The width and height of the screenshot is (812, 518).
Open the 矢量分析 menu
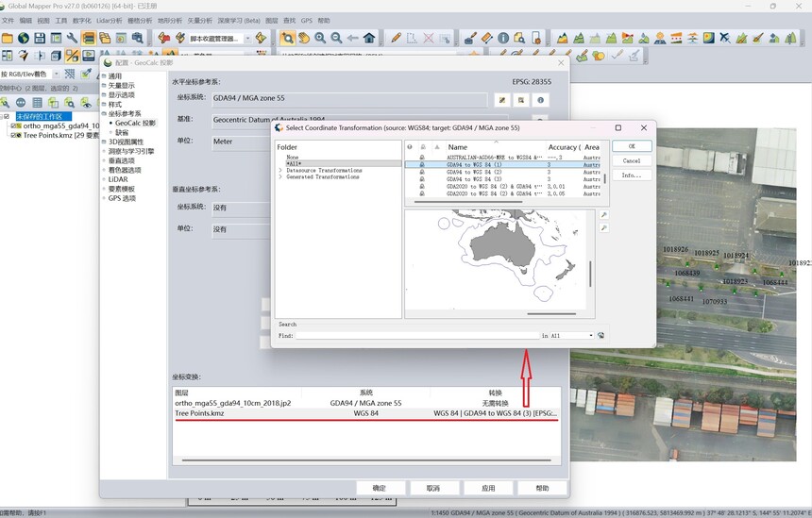(199, 21)
